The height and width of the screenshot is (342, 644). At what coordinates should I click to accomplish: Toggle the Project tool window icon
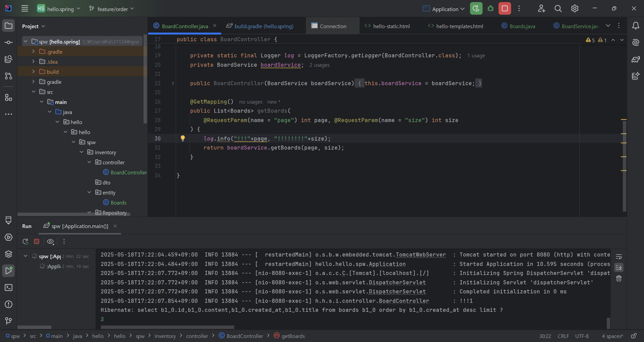tap(8, 26)
